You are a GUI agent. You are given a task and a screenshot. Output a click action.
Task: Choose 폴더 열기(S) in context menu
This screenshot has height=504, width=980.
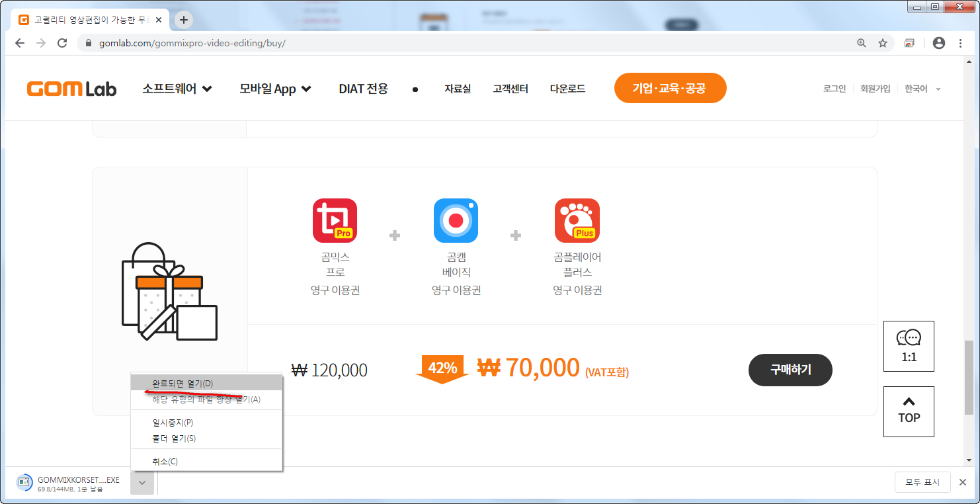coord(206,439)
